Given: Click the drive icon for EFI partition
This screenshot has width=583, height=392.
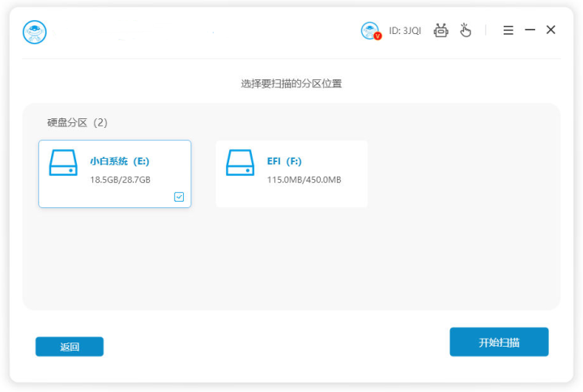Looking at the screenshot, I should click(240, 163).
